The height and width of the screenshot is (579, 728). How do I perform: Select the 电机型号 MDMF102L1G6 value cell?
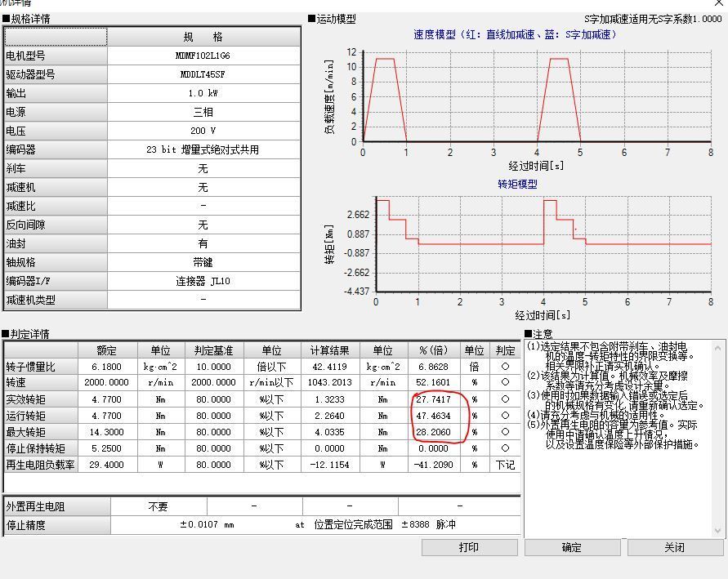[203, 56]
